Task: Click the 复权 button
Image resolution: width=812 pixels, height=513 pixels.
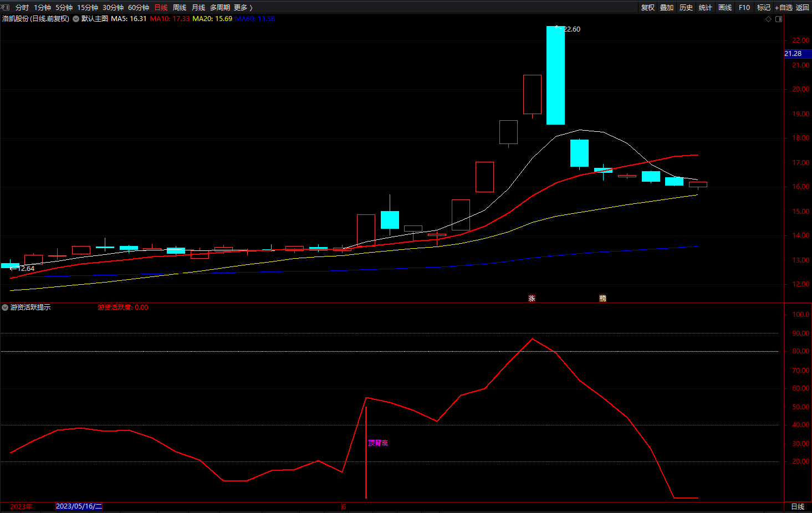Action: 648,7
